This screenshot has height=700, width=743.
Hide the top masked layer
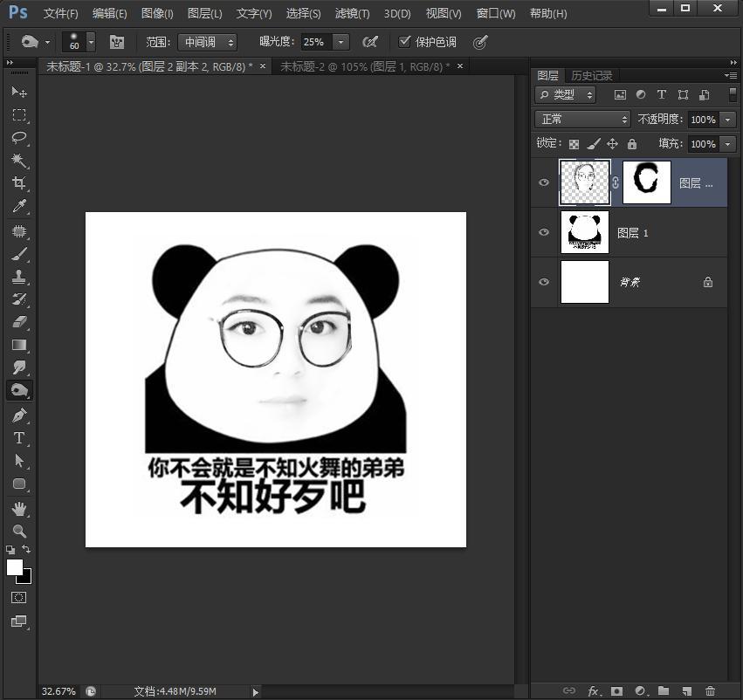tap(544, 182)
